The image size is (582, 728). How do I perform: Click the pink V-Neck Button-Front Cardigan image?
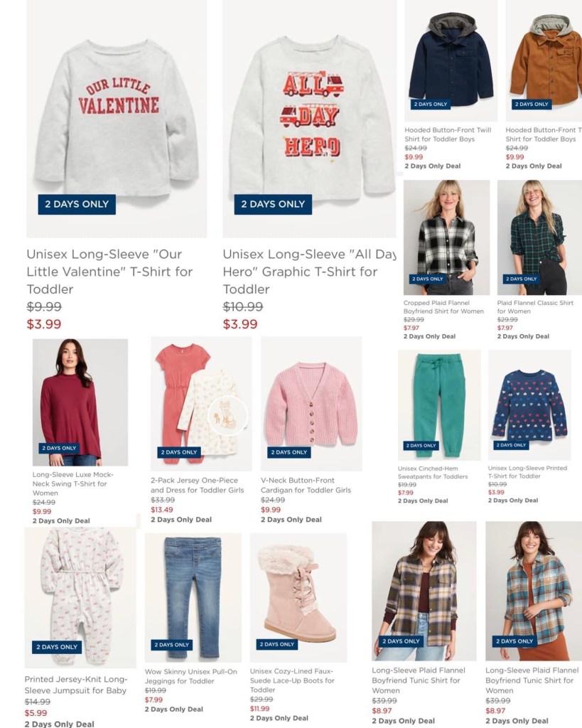(x=311, y=404)
